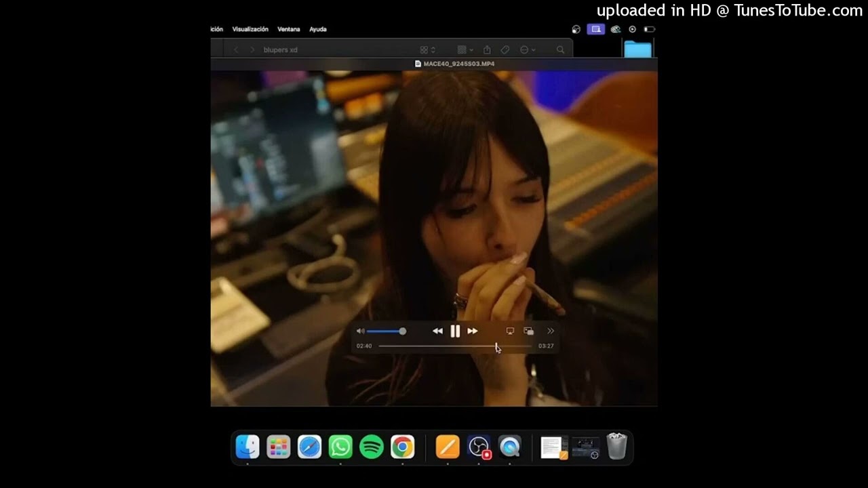Open Pages from the Dock
Screen dimensions: 868x488
tap(448, 447)
